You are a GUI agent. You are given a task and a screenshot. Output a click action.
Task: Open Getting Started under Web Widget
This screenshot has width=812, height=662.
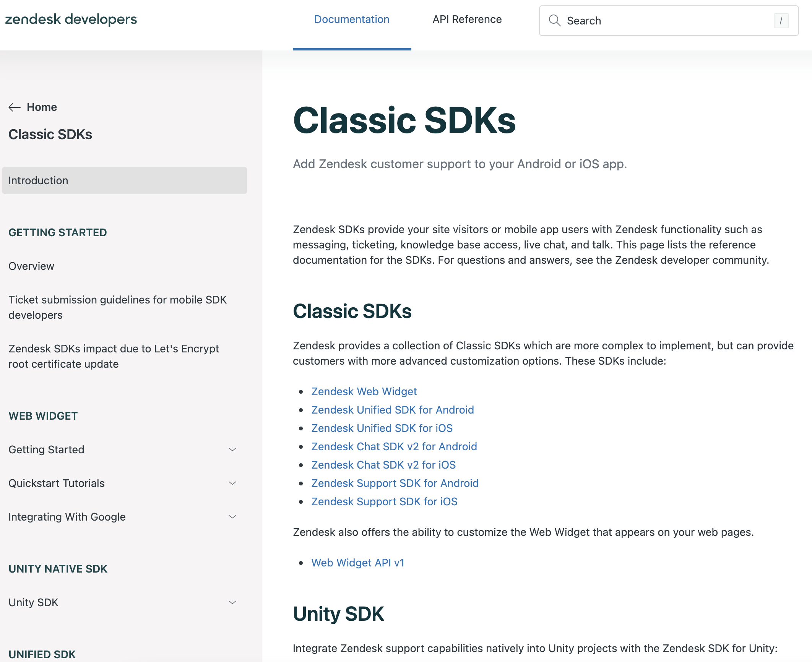tap(46, 449)
